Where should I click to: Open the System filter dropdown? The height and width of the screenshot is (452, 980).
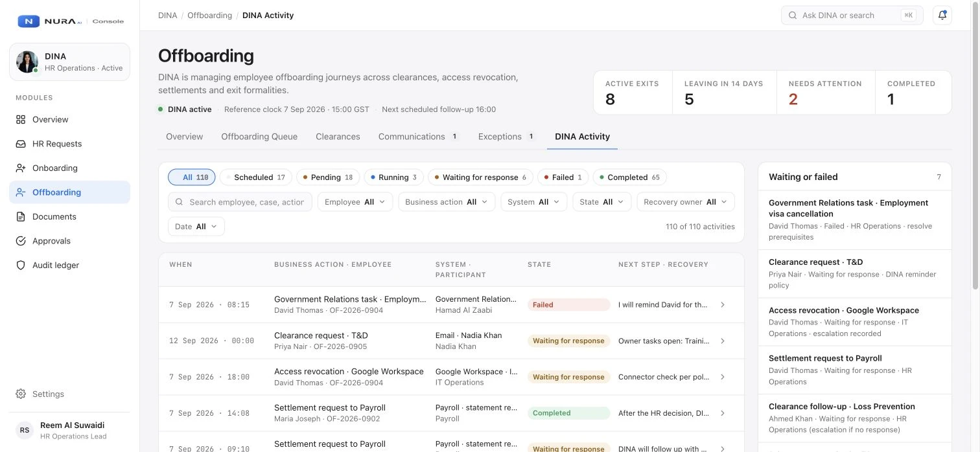point(534,202)
